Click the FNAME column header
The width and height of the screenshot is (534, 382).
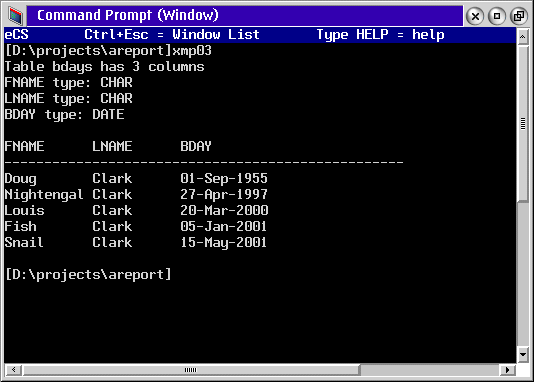click(x=24, y=146)
